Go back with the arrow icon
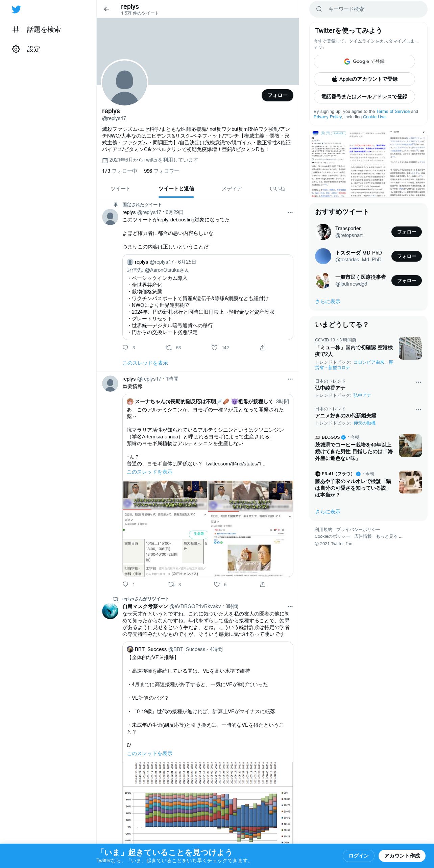Screen dimensions: 434x868 click(x=106, y=9)
